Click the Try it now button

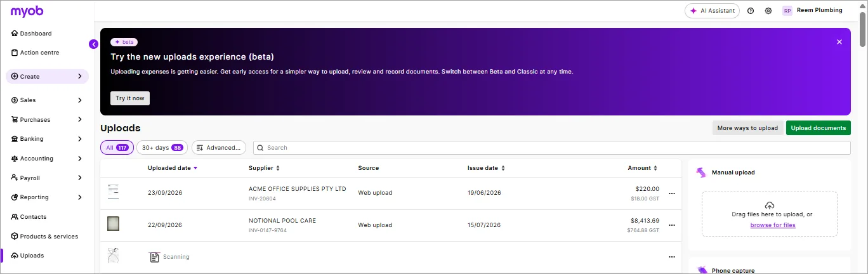(x=130, y=98)
